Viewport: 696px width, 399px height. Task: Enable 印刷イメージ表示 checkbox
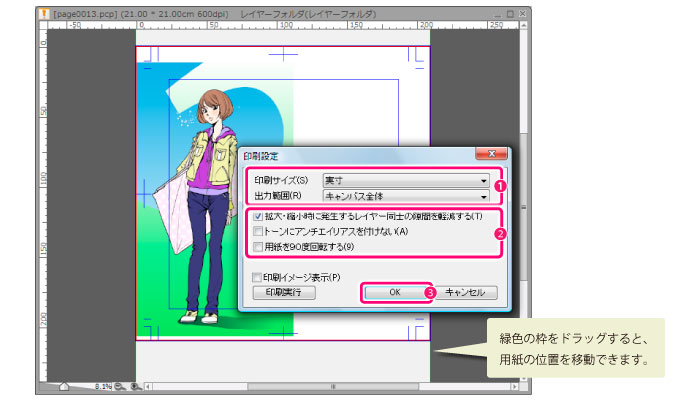[x=257, y=277]
